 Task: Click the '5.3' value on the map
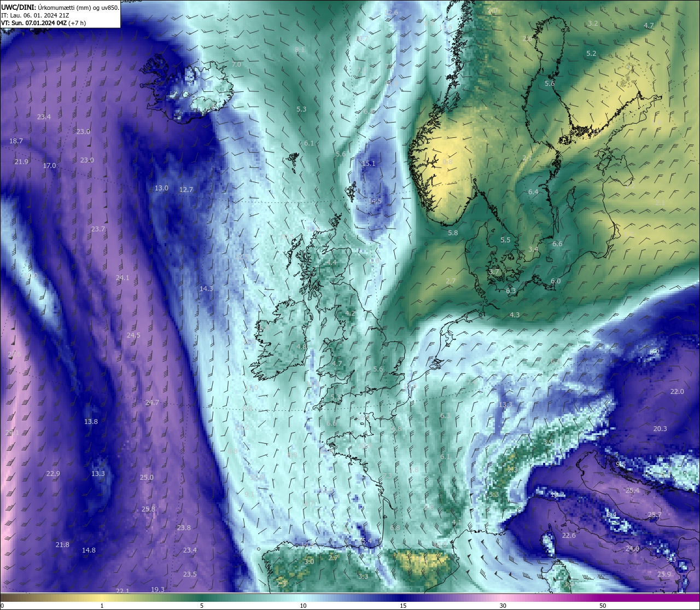[301, 109]
